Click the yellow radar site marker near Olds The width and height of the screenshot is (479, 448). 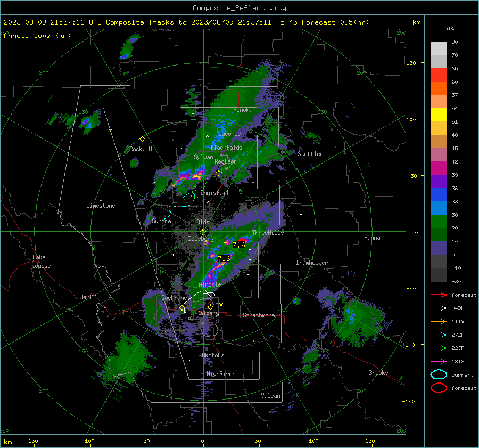point(203,232)
